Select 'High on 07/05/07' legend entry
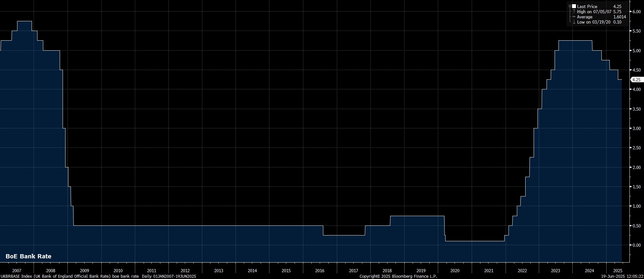644x279 pixels. pyautogui.click(x=594, y=12)
